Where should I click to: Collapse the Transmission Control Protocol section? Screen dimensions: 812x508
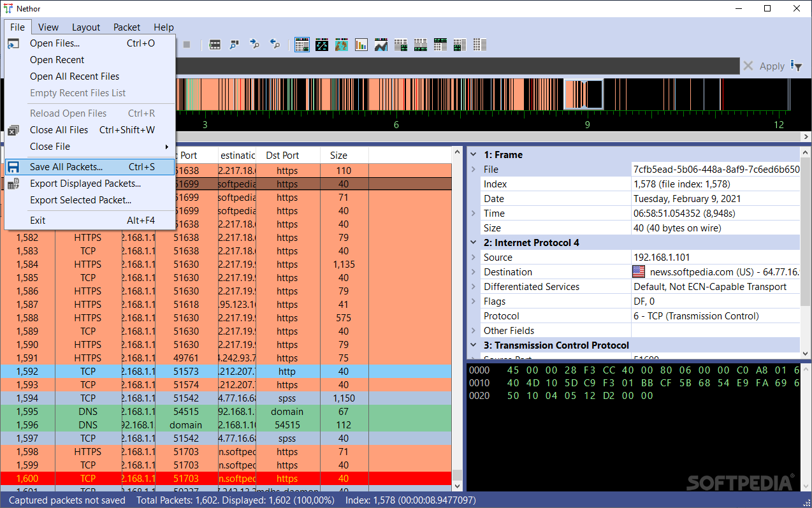474,345
